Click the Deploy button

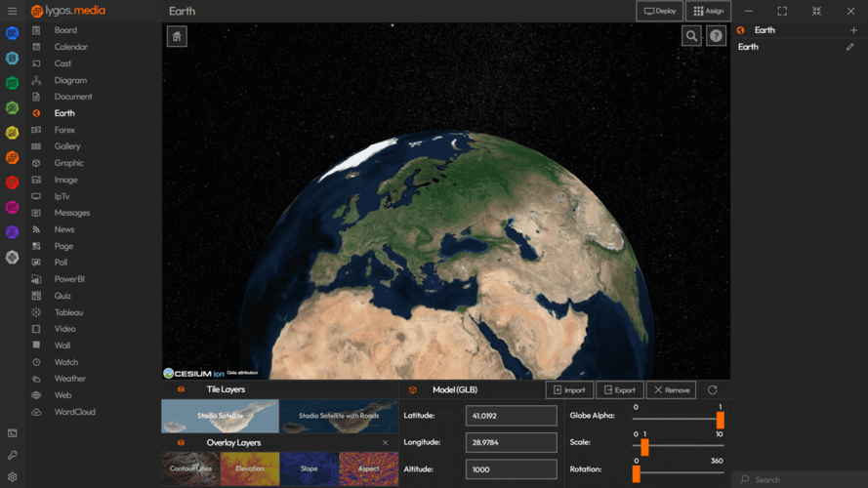659,11
